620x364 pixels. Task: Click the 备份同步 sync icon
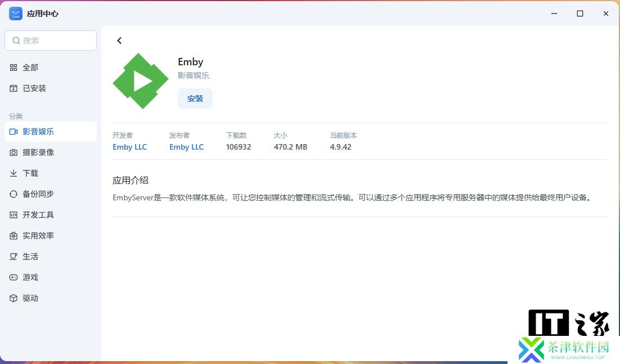coord(14,194)
